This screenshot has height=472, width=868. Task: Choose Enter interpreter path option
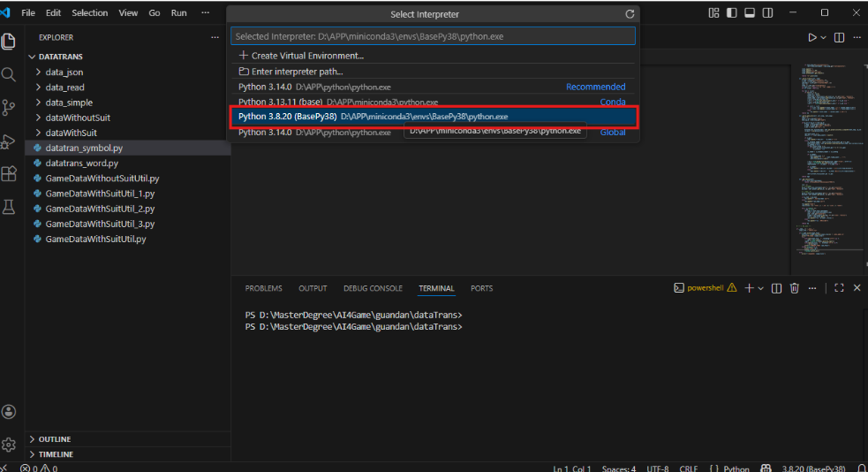tap(433, 72)
